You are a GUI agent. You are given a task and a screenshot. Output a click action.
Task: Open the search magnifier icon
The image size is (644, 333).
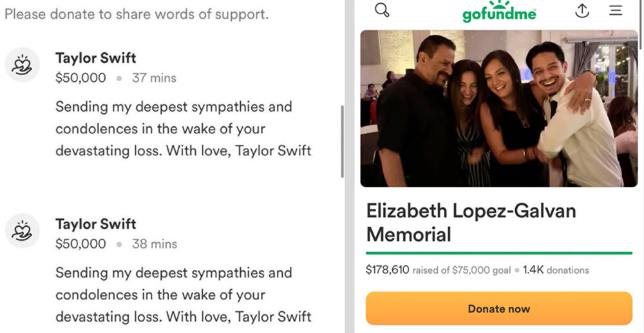tap(382, 10)
